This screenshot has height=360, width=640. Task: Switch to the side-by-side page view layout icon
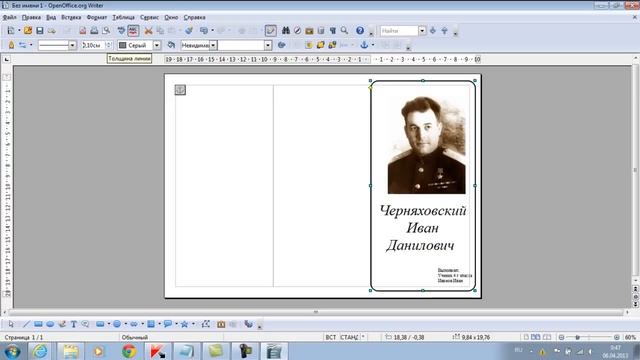[536, 337]
